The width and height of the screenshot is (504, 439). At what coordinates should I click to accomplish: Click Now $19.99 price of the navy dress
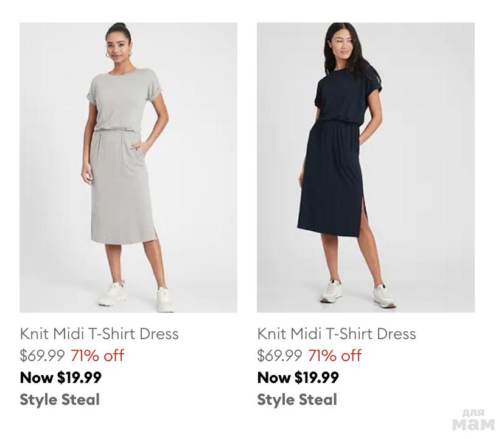pos(298,378)
